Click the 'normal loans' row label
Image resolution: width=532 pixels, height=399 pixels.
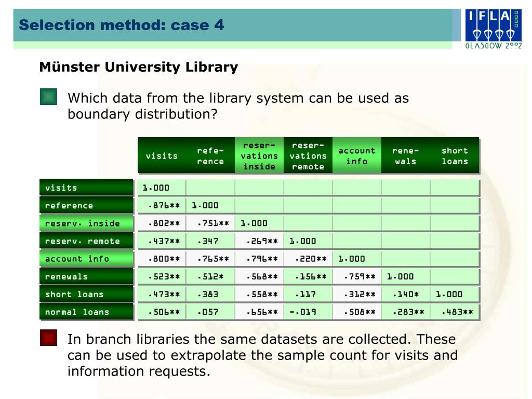coord(87,312)
